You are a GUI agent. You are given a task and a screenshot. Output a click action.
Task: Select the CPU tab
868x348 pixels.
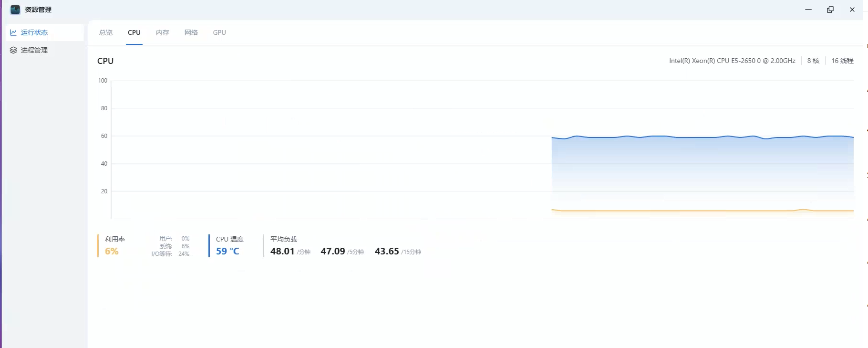134,32
